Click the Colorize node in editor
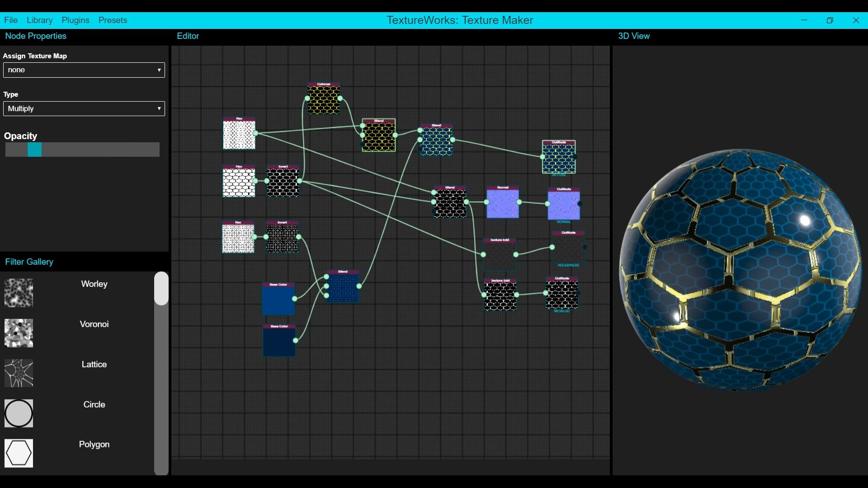868x488 pixels. coord(324,99)
